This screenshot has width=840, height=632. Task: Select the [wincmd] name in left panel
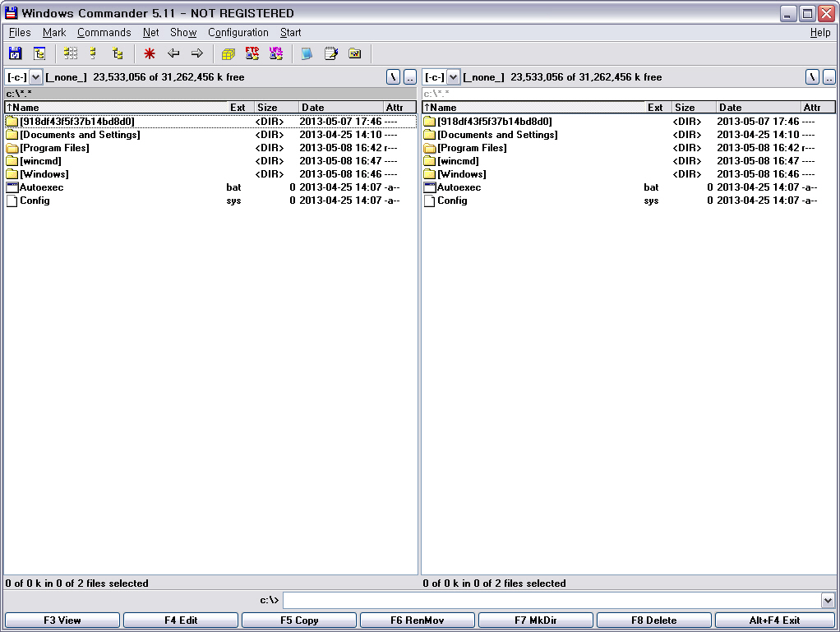point(41,161)
